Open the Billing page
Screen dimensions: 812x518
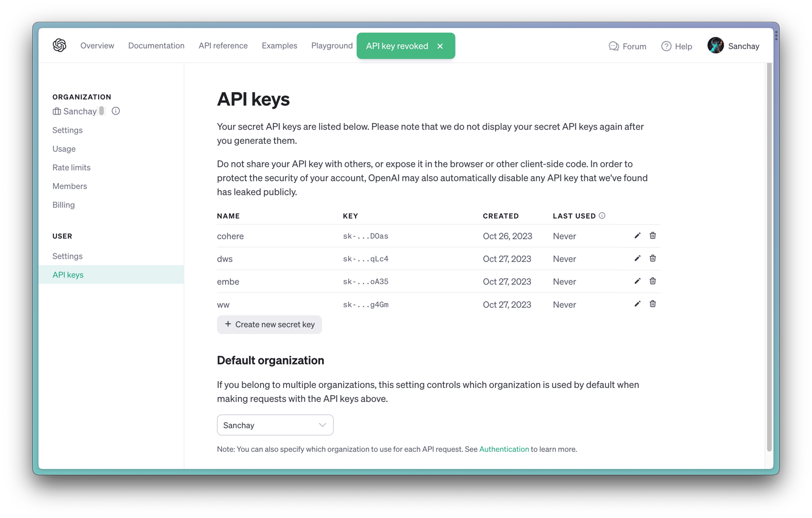pyautogui.click(x=63, y=205)
